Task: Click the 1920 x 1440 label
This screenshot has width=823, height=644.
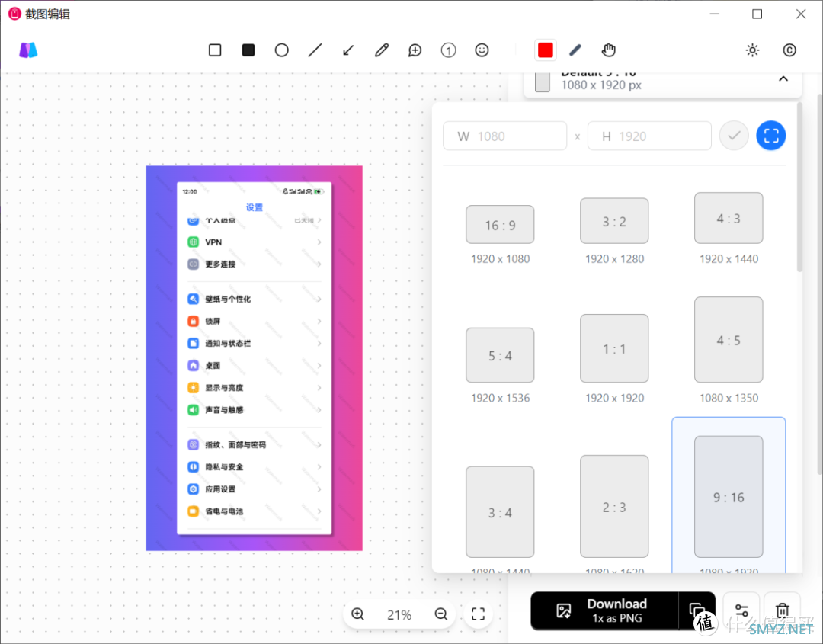Action: (729, 259)
